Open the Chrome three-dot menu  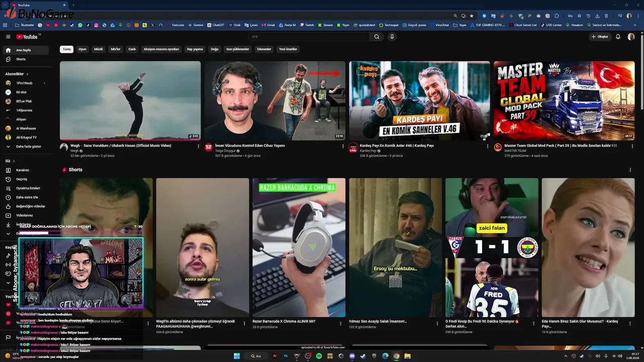638,16
